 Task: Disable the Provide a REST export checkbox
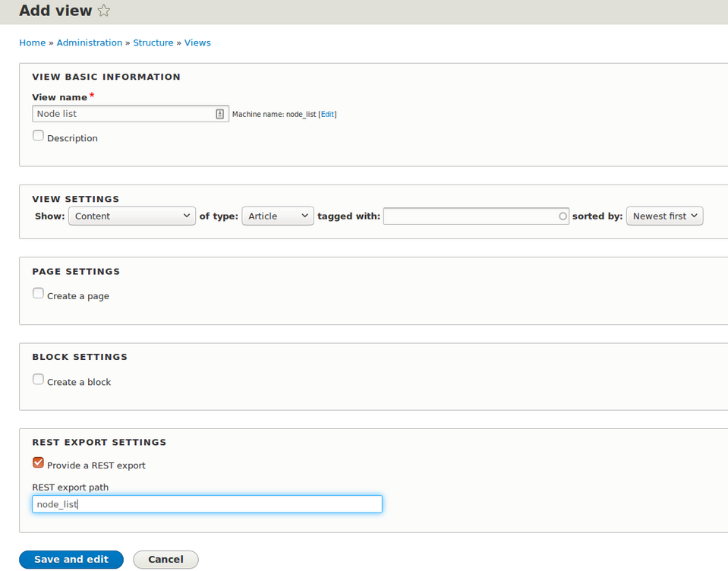click(x=38, y=462)
